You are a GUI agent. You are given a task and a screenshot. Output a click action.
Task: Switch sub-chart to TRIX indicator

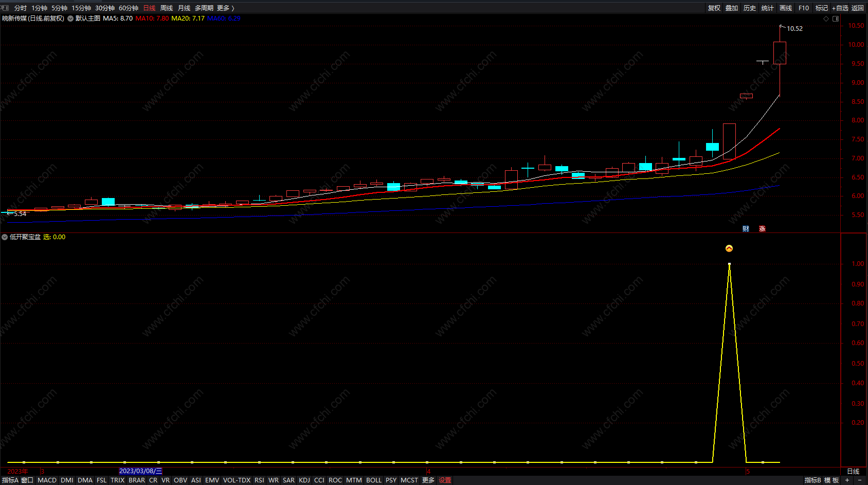point(117,480)
